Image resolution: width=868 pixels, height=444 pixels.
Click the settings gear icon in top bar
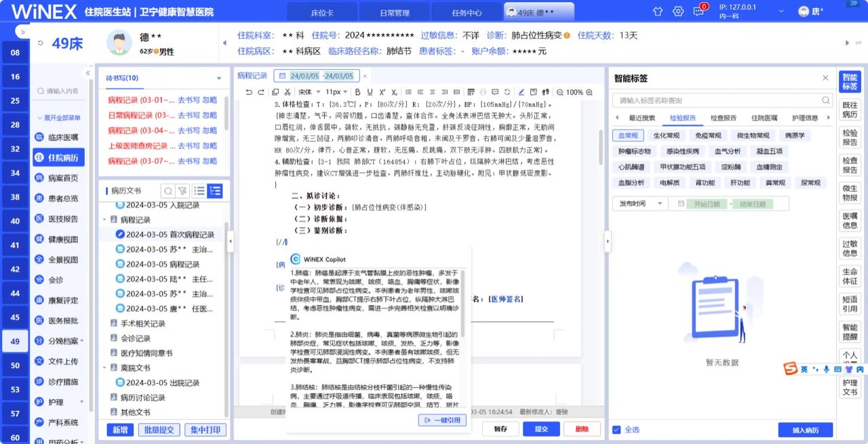677,11
